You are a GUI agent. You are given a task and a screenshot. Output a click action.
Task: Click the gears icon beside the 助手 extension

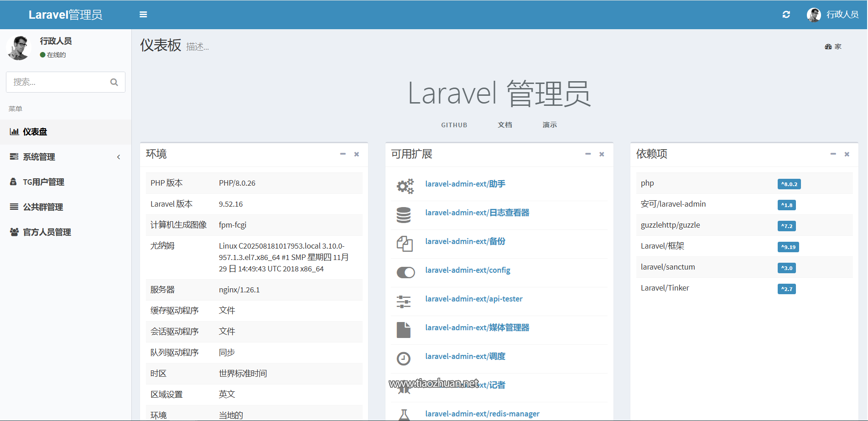tap(405, 186)
